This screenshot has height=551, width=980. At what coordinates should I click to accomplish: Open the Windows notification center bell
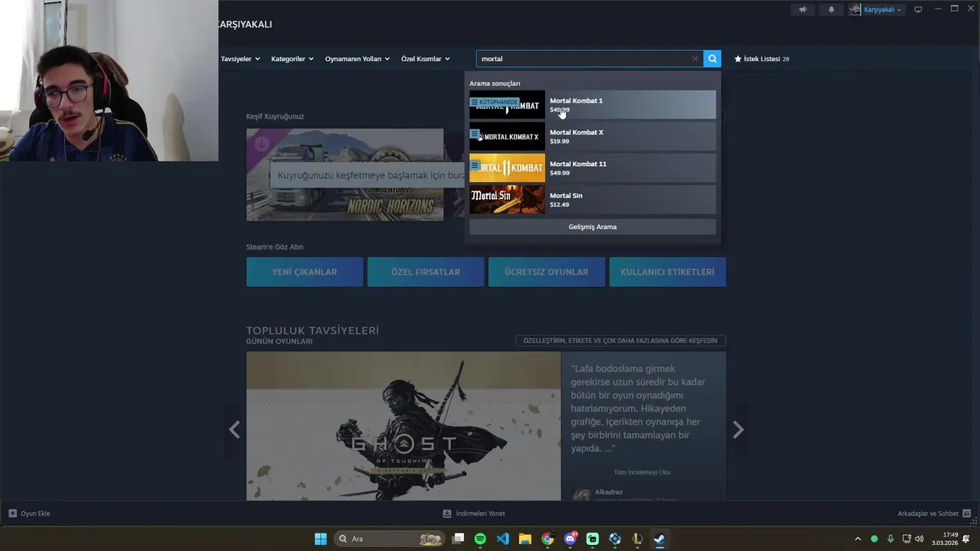(966, 539)
